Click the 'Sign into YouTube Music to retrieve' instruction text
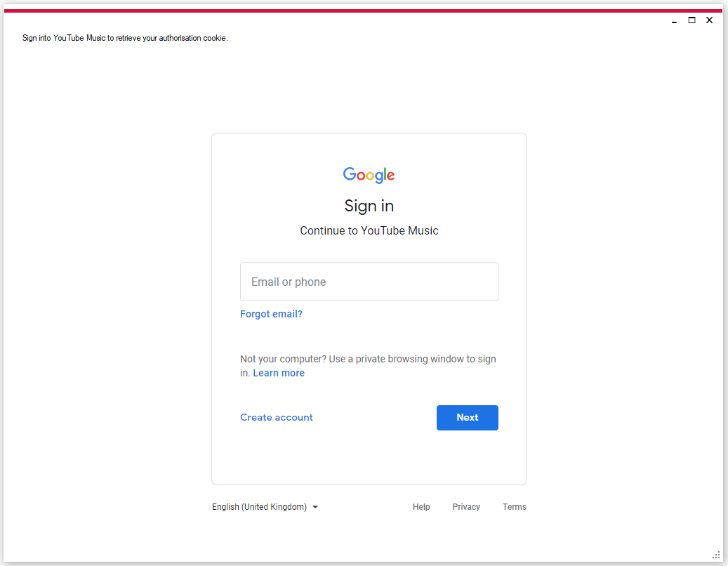The image size is (728, 566). click(x=125, y=38)
